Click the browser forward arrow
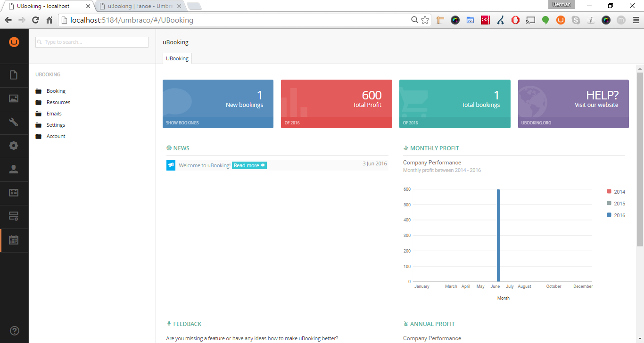 (x=22, y=20)
